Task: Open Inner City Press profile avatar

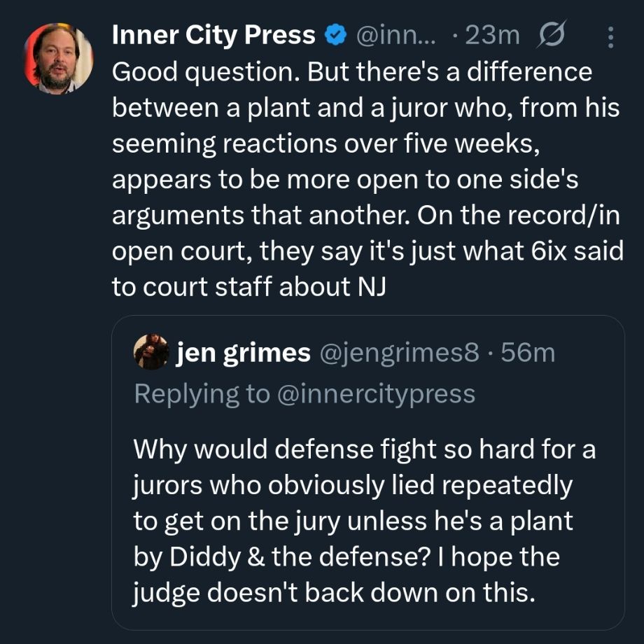Action: coord(58,58)
